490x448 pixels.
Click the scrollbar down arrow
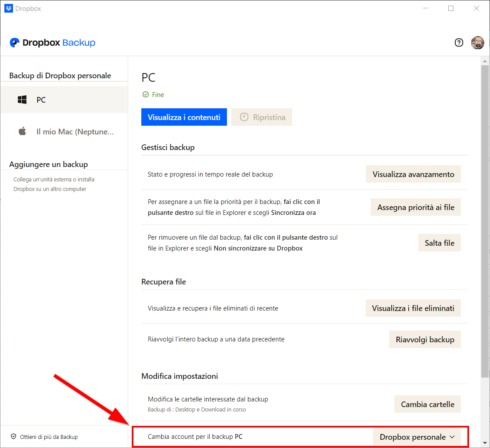(x=485, y=443)
